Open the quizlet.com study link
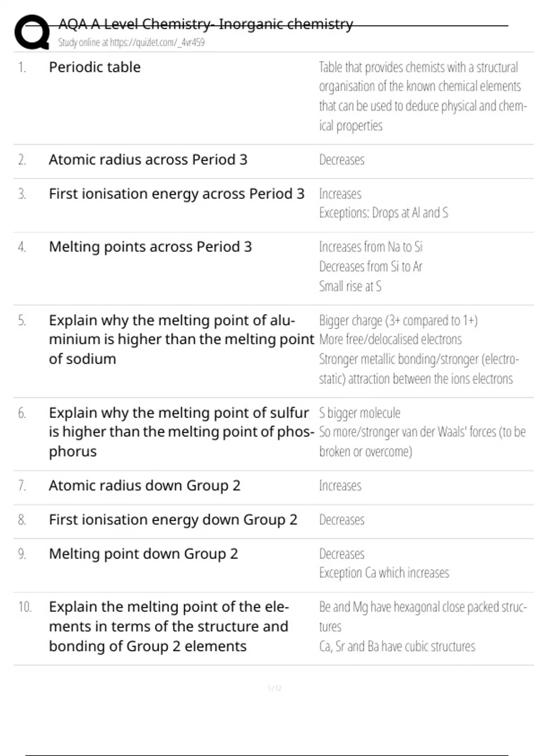Image resolution: width=534 pixels, height=756 pixels. 131,43
